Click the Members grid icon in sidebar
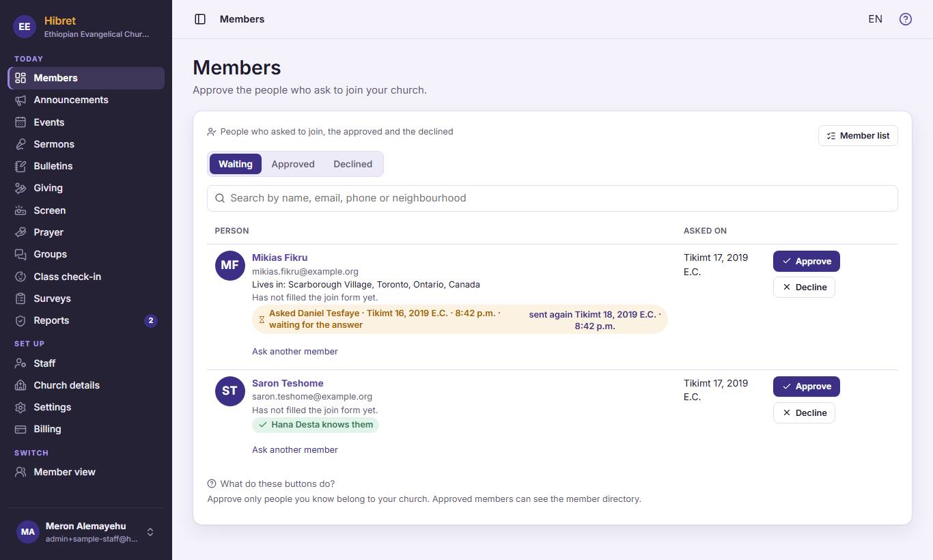 20,78
